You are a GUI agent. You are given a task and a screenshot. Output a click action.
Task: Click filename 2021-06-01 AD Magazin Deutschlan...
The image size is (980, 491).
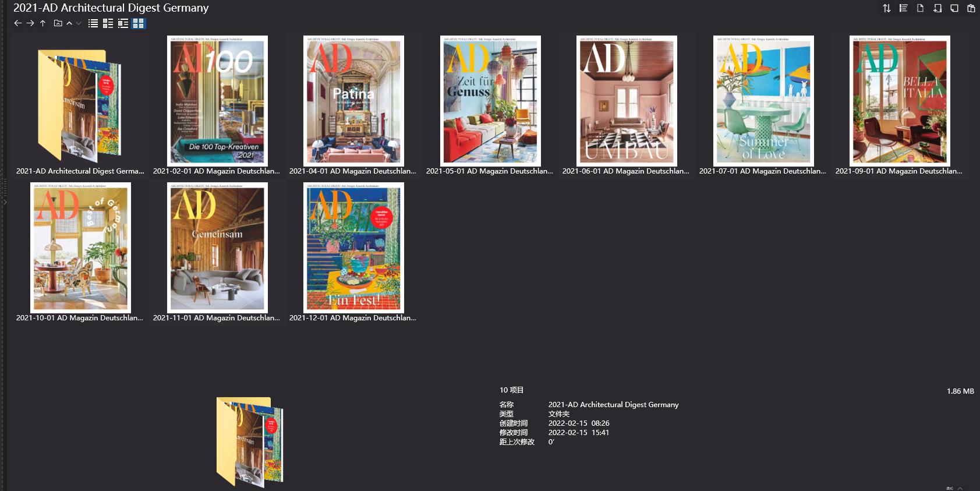coord(626,171)
